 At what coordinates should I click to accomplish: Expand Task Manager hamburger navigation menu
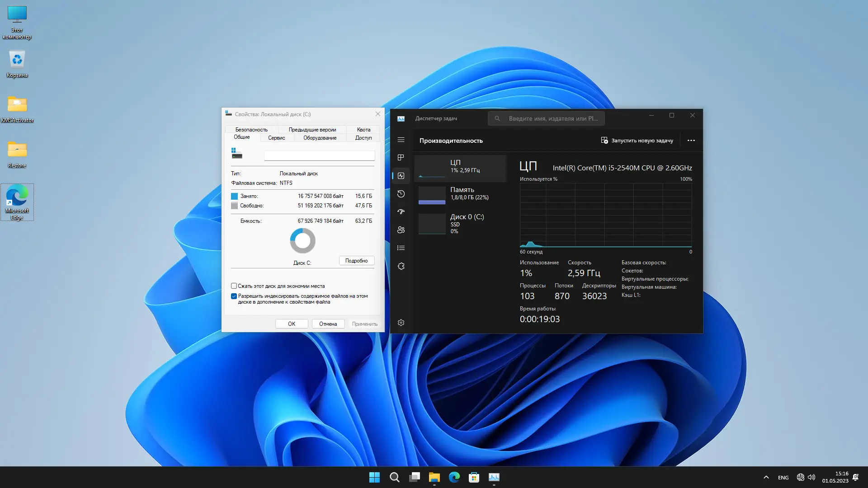tap(401, 140)
